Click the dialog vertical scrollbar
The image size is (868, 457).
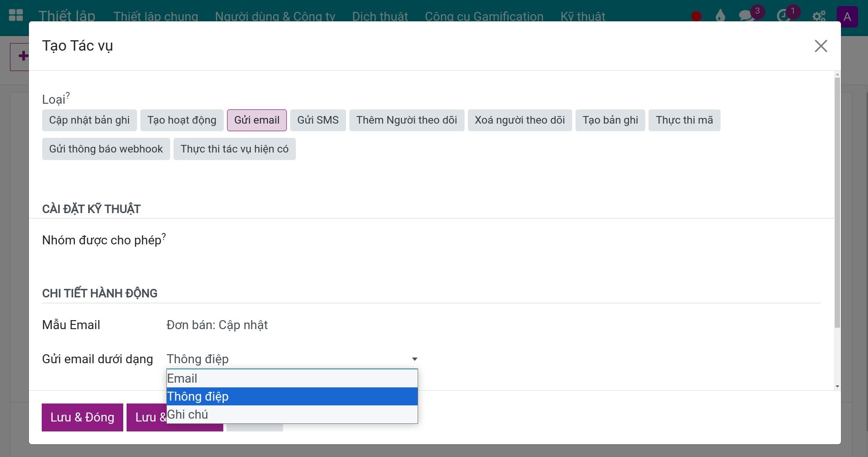tap(837, 203)
